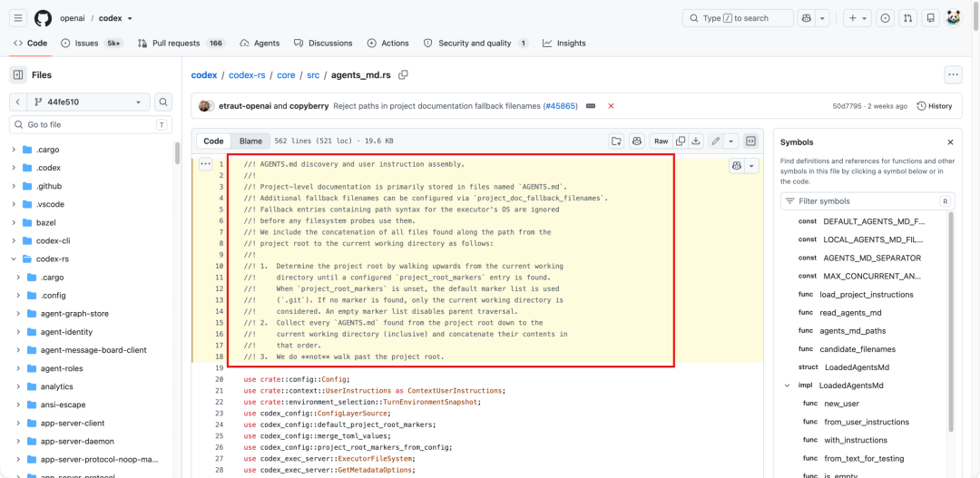Jump to the load_project_instructions function symbol
Viewport: 980px width, 478px height.
click(x=867, y=294)
